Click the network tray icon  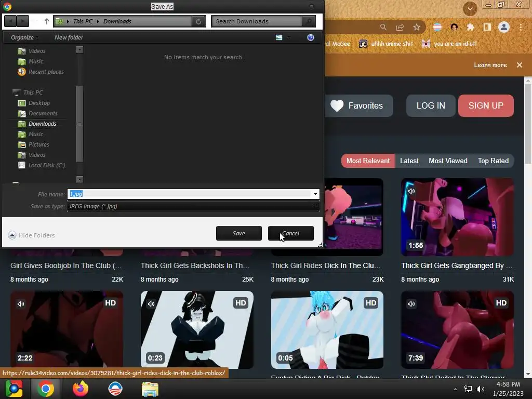[x=468, y=389]
